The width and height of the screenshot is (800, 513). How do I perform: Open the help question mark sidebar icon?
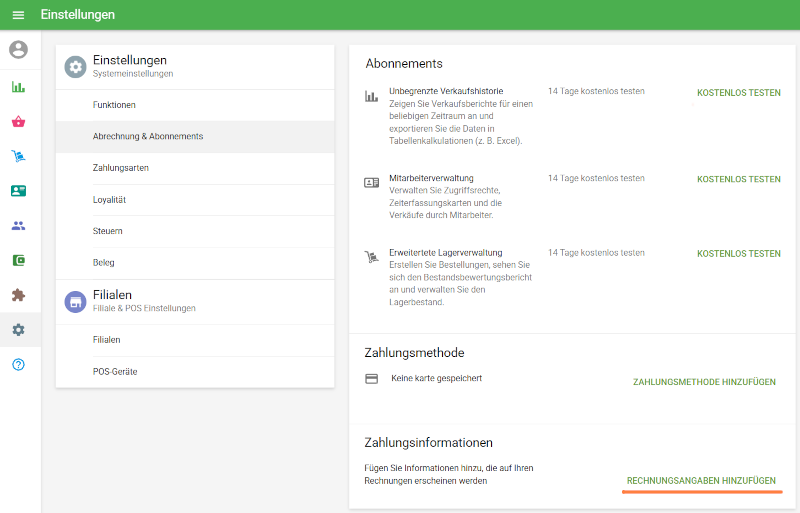[18, 364]
